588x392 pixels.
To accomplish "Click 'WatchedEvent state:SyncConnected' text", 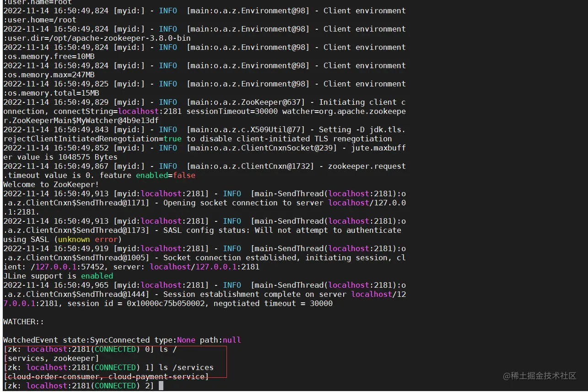I will click(x=76, y=340).
